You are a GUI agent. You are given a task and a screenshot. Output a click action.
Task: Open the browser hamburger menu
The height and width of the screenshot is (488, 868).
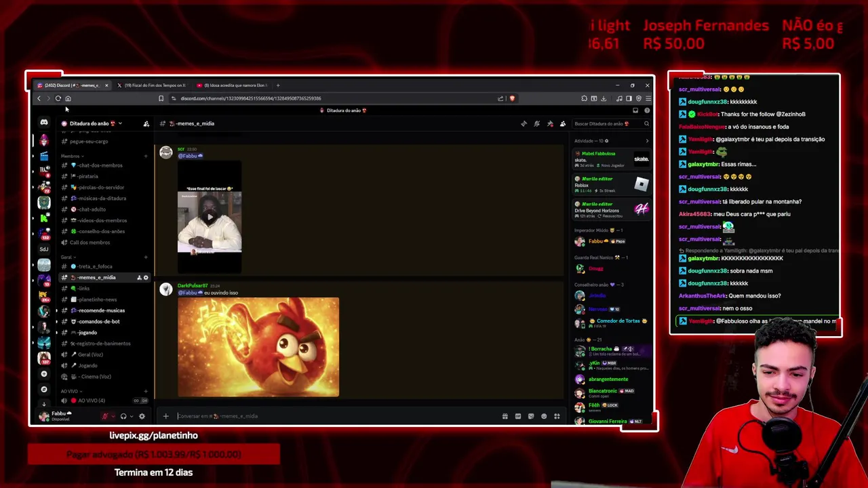pyautogui.click(x=648, y=98)
